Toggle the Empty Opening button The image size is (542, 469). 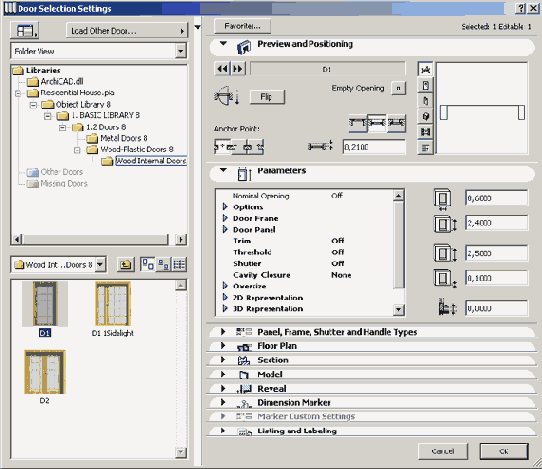[398, 88]
